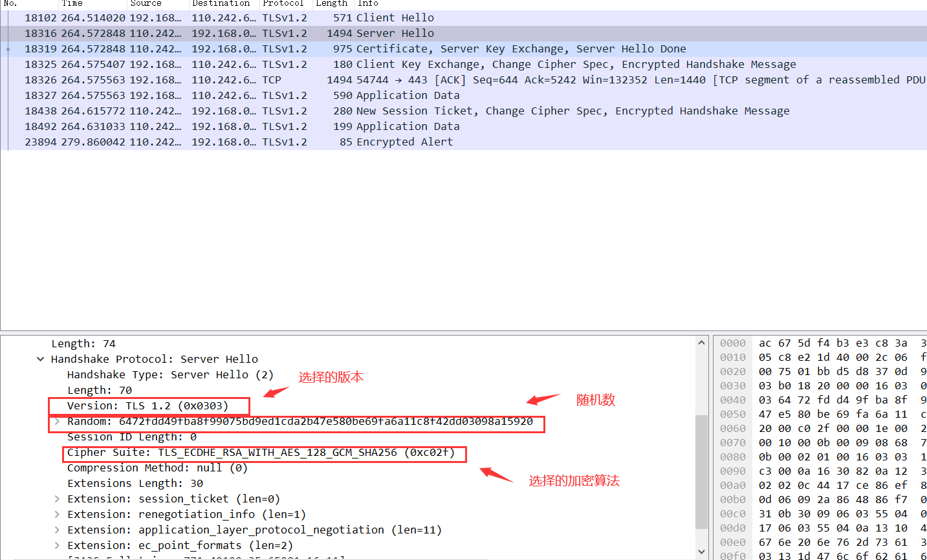Expand Extension: application_layer_protocol_negotiation node
The height and width of the screenshot is (560, 927).
[57, 530]
